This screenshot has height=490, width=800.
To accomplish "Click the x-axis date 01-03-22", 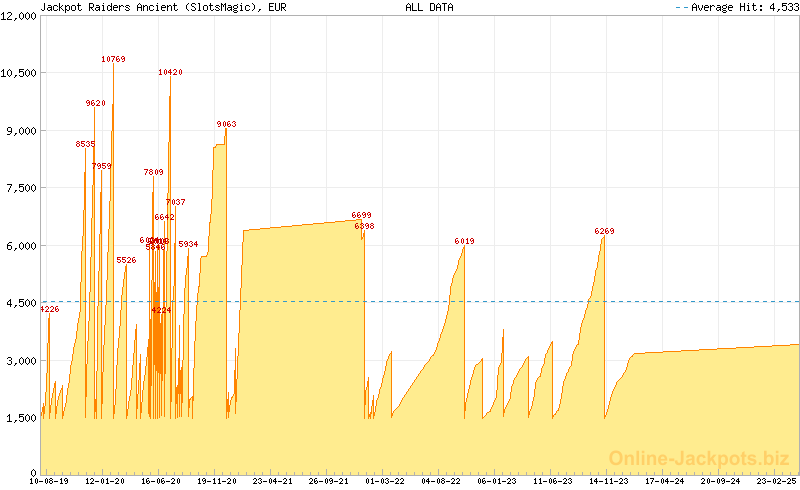I will point(385,481).
